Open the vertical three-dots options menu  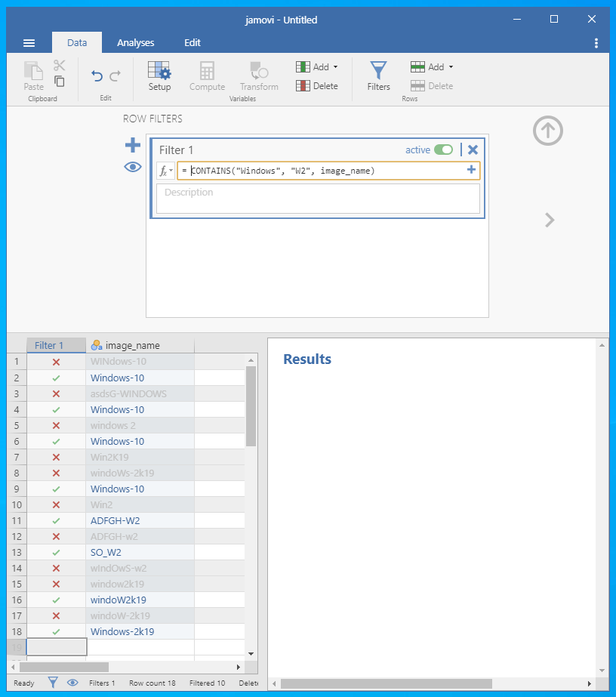(x=596, y=43)
